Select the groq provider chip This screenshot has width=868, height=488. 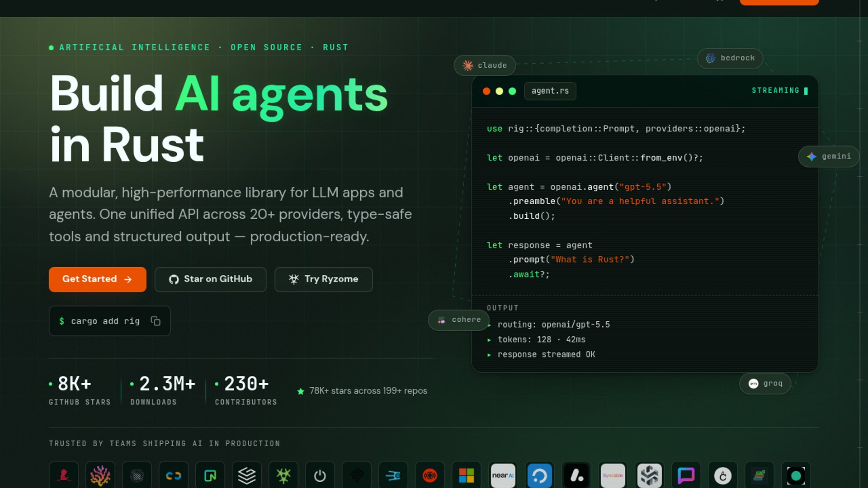pyautogui.click(x=765, y=384)
